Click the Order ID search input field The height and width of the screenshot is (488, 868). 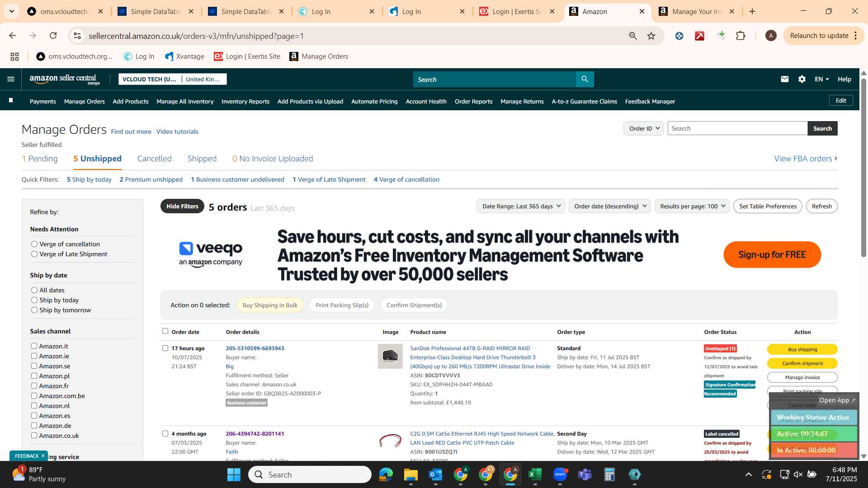[737, 128]
